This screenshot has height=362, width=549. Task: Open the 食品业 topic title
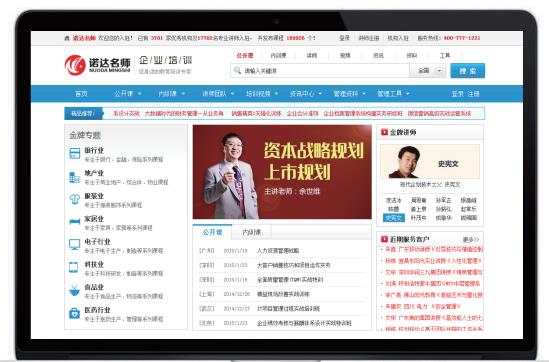[94, 287]
